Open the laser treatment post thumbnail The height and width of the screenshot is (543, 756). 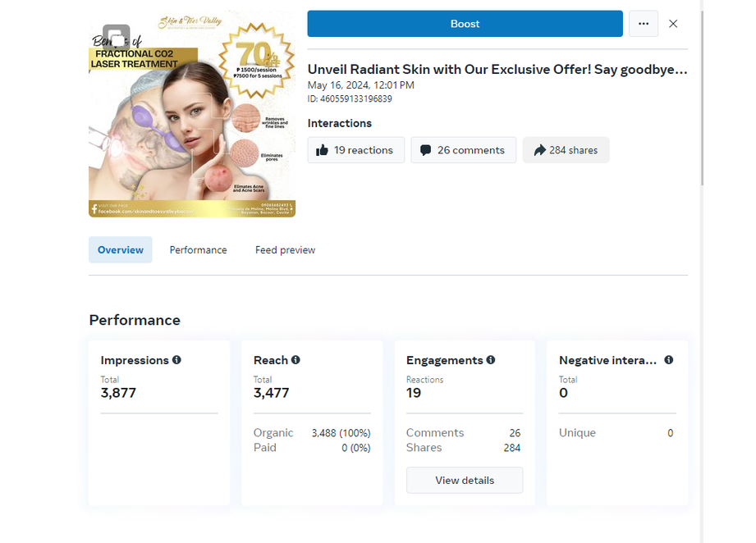tap(192, 114)
